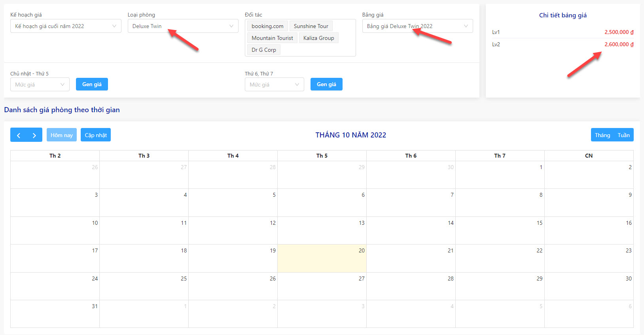Switch calendar to Tháng view
Image resolution: width=644 pixels, height=335 pixels.
pyautogui.click(x=602, y=135)
